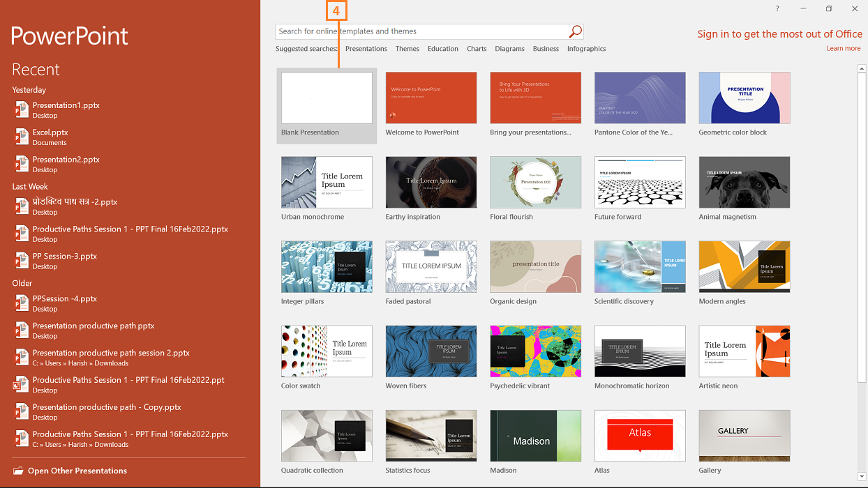Open the Madison template

tap(536, 436)
